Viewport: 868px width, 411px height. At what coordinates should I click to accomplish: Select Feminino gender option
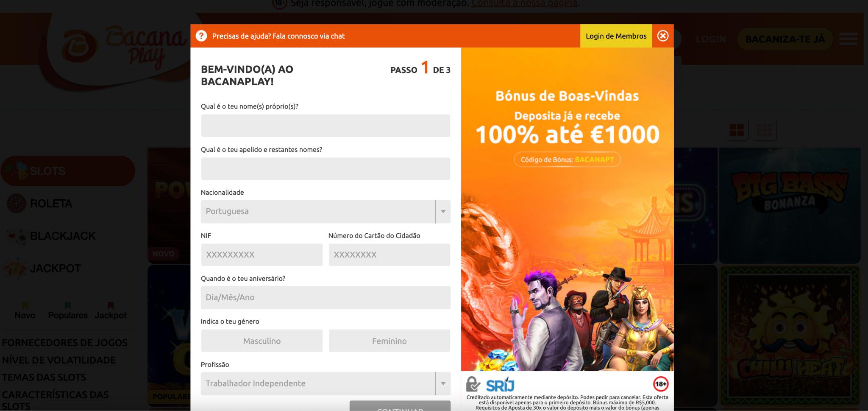click(x=389, y=341)
